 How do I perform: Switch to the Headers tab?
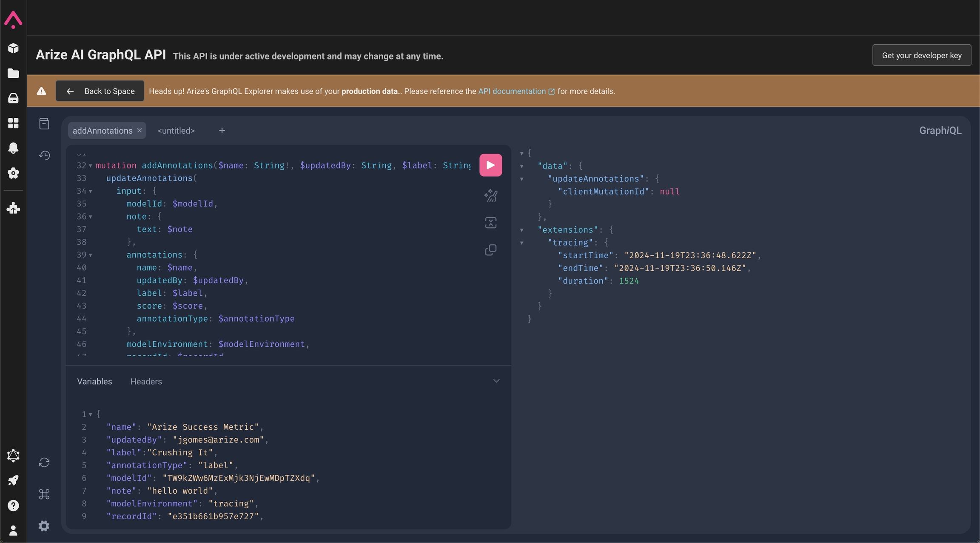(x=146, y=382)
